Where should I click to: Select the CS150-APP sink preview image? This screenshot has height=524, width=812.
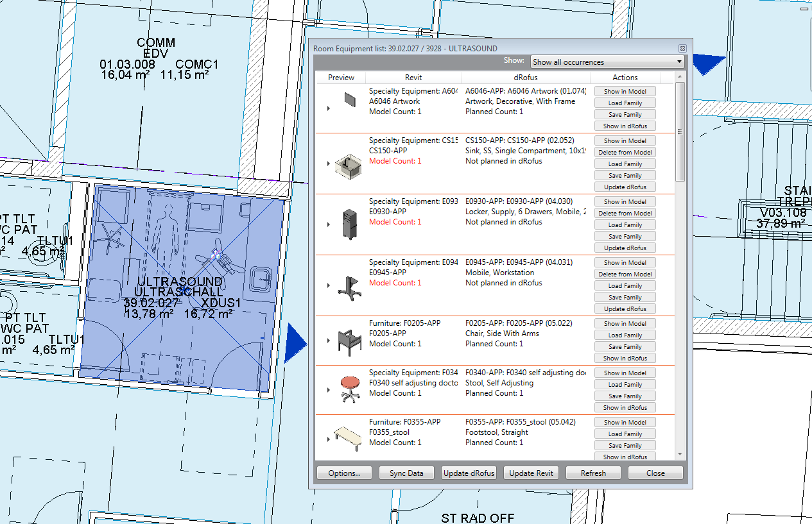349,165
